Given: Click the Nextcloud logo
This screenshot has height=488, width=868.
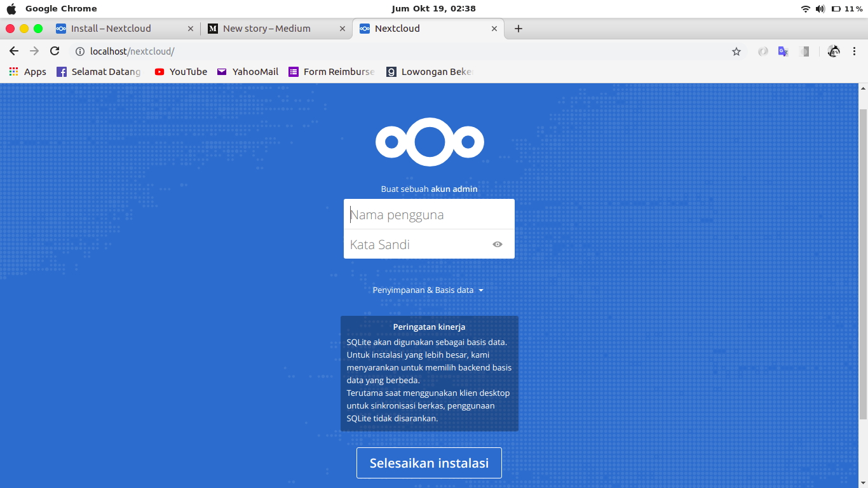Looking at the screenshot, I should [430, 142].
